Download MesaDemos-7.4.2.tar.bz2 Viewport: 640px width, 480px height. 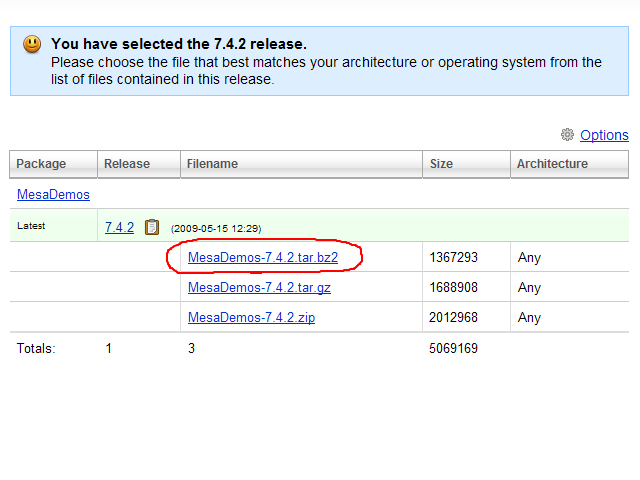click(x=263, y=257)
